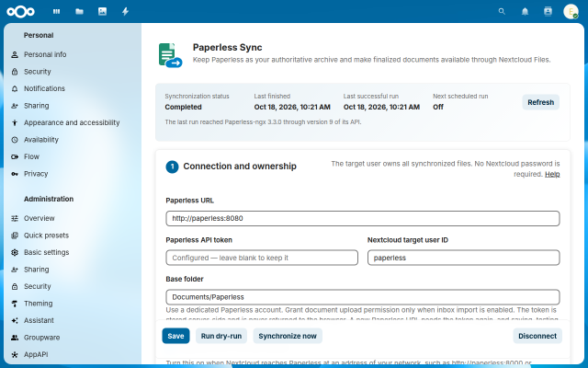The height and width of the screenshot is (368, 588).
Task: Open the user avatar menu
Action: pos(571,12)
